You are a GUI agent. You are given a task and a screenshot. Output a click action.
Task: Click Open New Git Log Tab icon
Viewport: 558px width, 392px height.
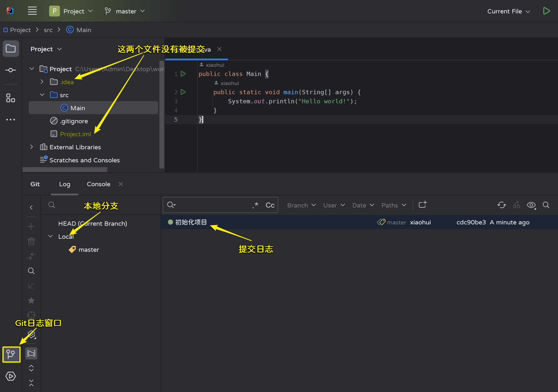point(422,205)
